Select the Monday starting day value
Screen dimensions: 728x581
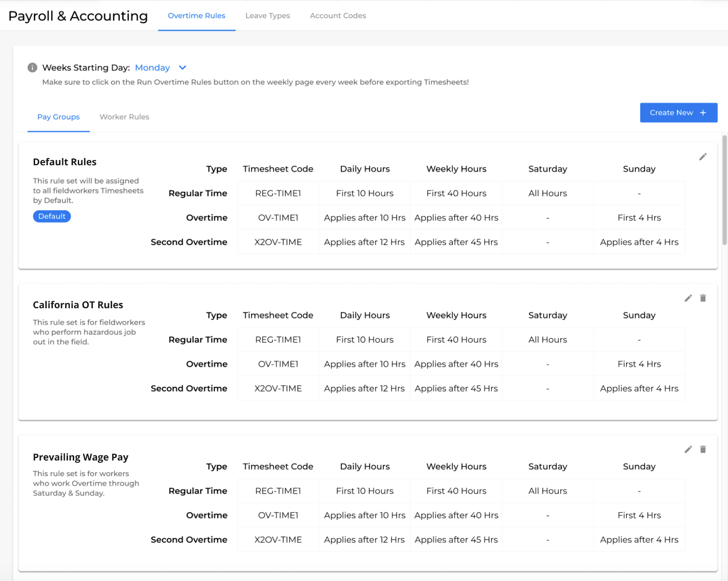(152, 68)
